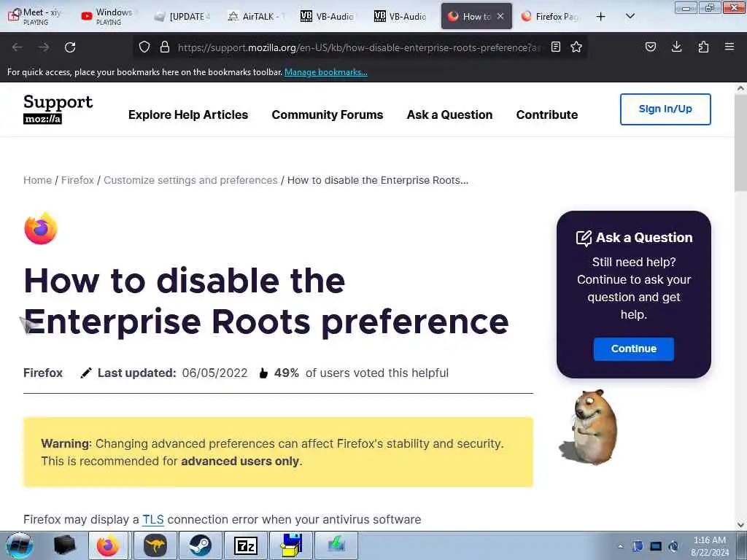Switch to the Firefox Pag tab
Screen dimensions: 747x560
tap(551, 16)
